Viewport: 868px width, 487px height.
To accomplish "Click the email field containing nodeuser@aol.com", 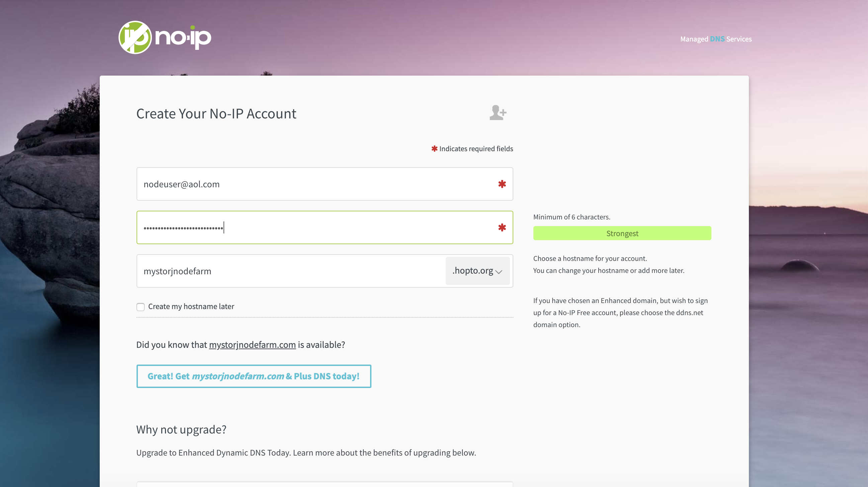I will point(325,184).
